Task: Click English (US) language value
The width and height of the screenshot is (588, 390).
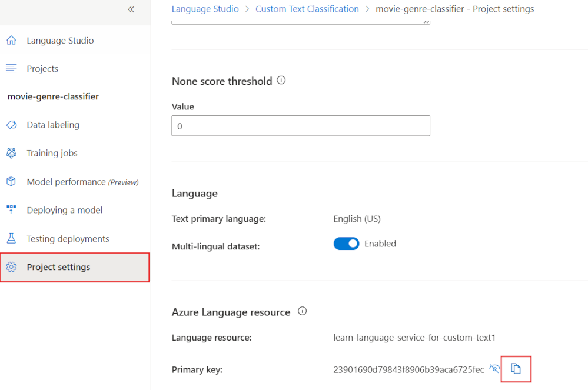Action: 357,219
